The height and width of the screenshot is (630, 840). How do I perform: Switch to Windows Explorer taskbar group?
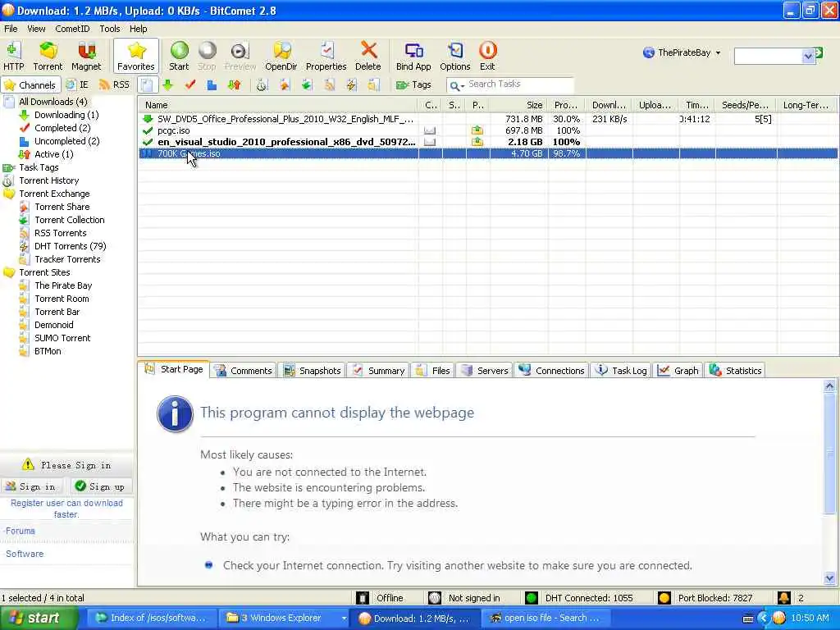tap(285, 619)
